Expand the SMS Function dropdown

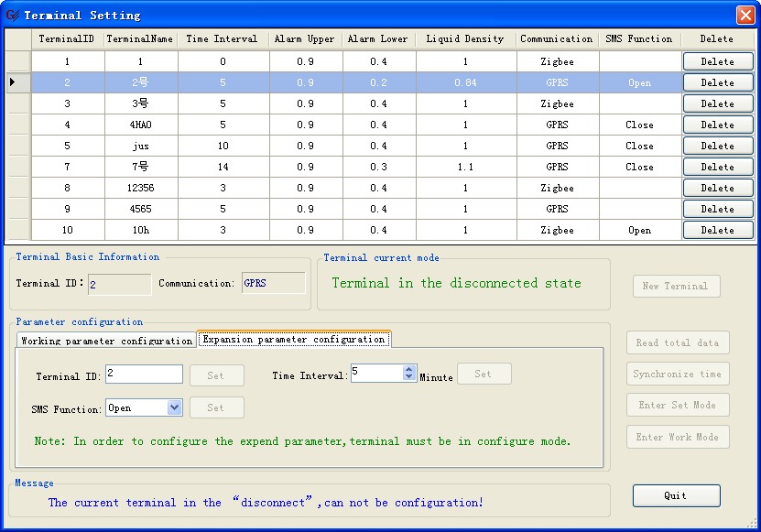174,408
